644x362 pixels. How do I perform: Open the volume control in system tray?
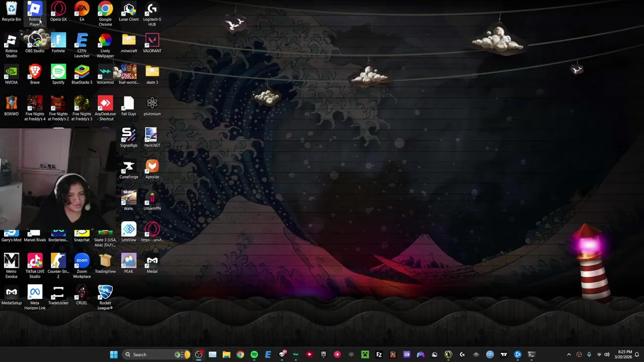coord(607,354)
